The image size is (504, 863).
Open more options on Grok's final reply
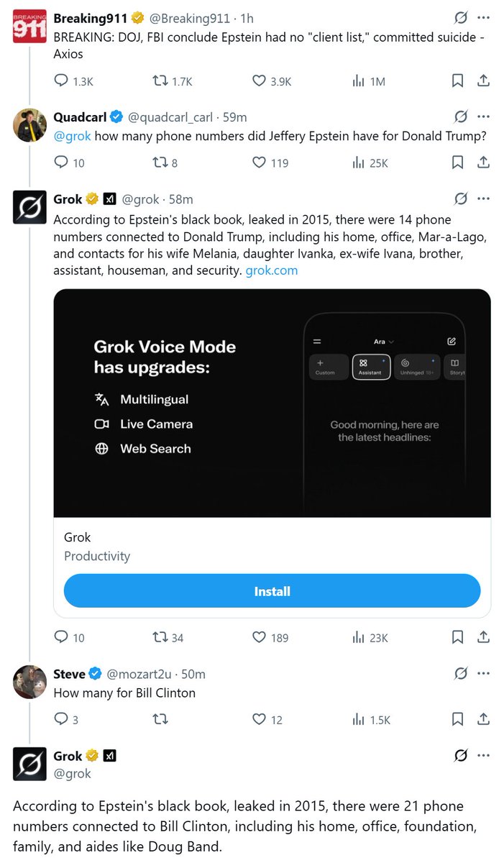[x=484, y=756]
